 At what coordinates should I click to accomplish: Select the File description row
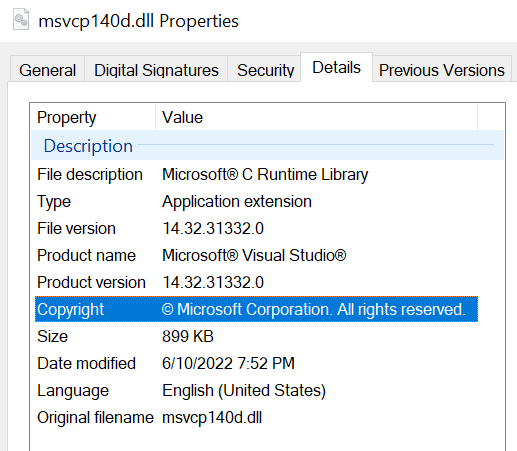coord(256,175)
